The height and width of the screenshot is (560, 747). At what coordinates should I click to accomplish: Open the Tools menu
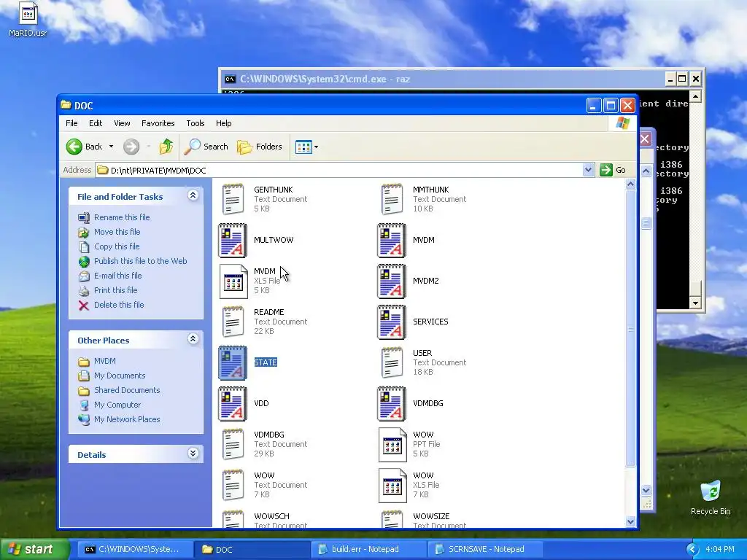(x=196, y=123)
